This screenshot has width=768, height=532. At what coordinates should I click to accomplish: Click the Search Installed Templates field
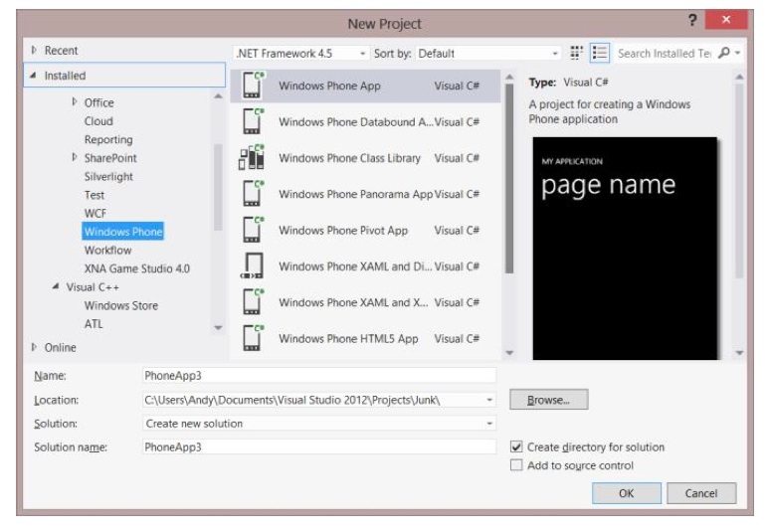(665, 54)
